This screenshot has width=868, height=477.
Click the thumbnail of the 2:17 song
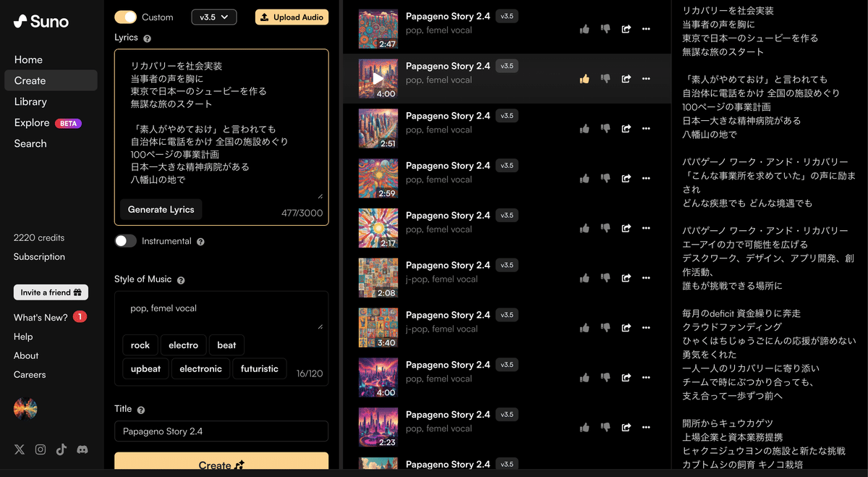tap(378, 228)
